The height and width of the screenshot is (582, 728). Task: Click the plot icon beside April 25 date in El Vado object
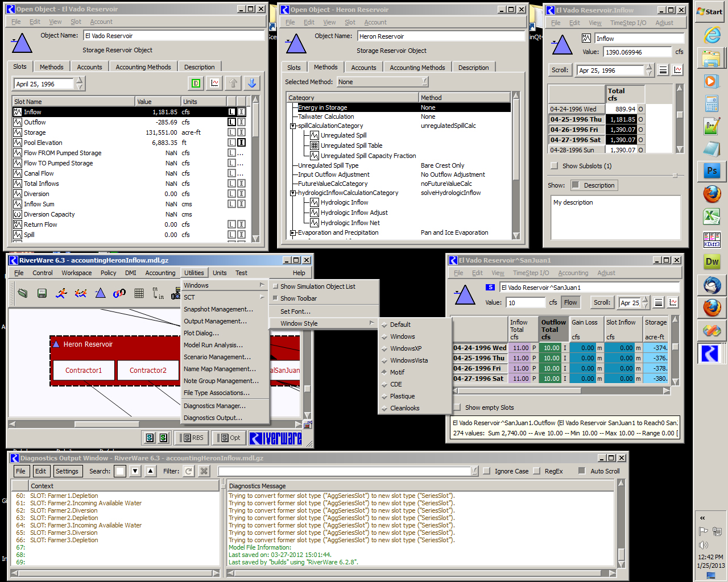214,84
